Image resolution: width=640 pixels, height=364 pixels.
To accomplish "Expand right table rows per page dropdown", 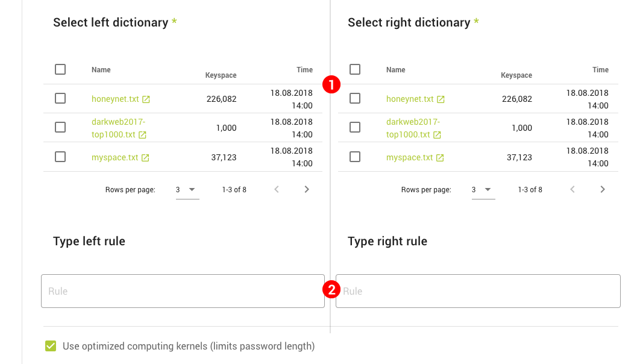I will click(483, 189).
